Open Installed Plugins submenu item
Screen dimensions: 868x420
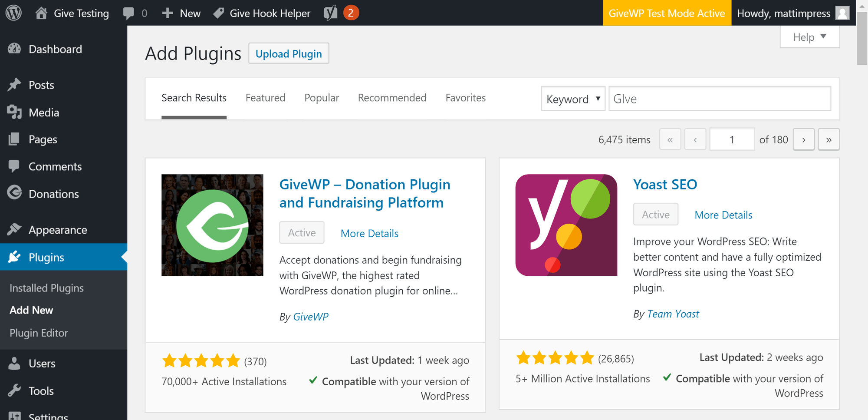(46, 288)
